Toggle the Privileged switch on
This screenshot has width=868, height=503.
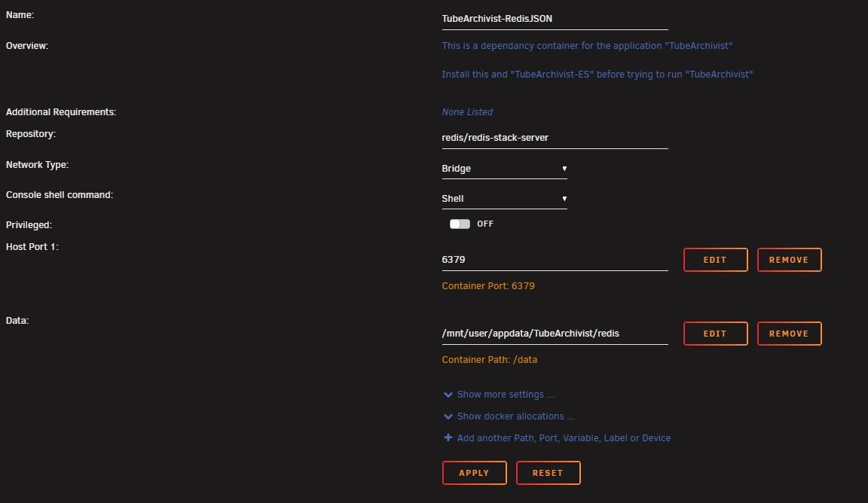pyautogui.click(x=460, y=224)
